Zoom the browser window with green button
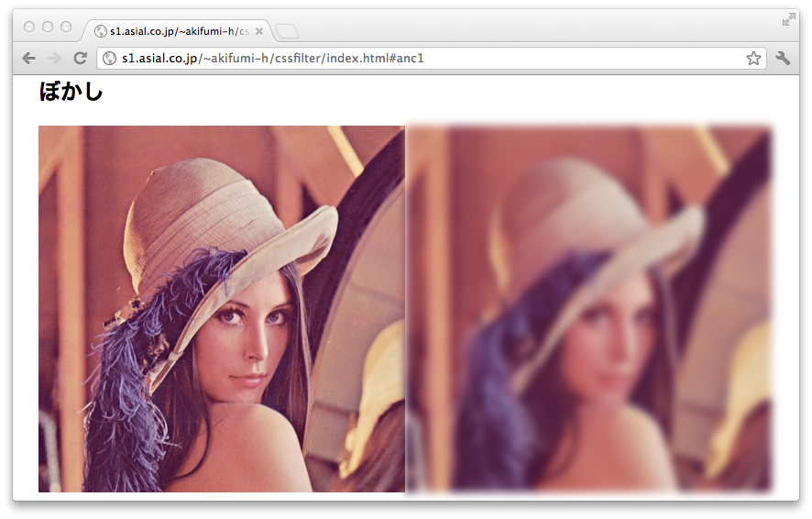Viewport: 812px width, 519px height. tap(66, 27)
